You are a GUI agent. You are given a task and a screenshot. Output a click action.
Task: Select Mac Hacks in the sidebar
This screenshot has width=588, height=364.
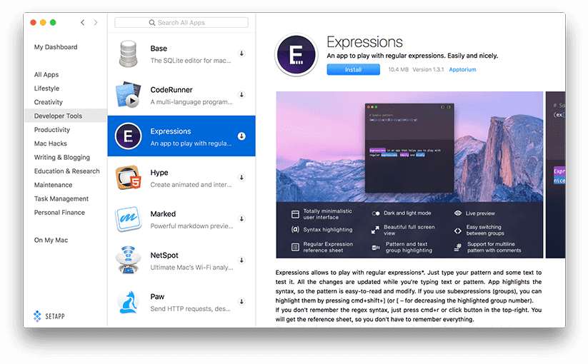52,143
